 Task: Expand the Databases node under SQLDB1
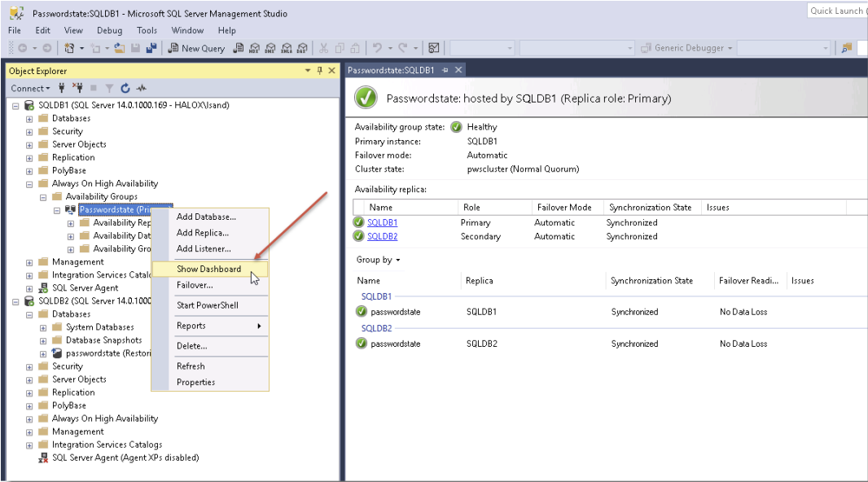(29, 118)
